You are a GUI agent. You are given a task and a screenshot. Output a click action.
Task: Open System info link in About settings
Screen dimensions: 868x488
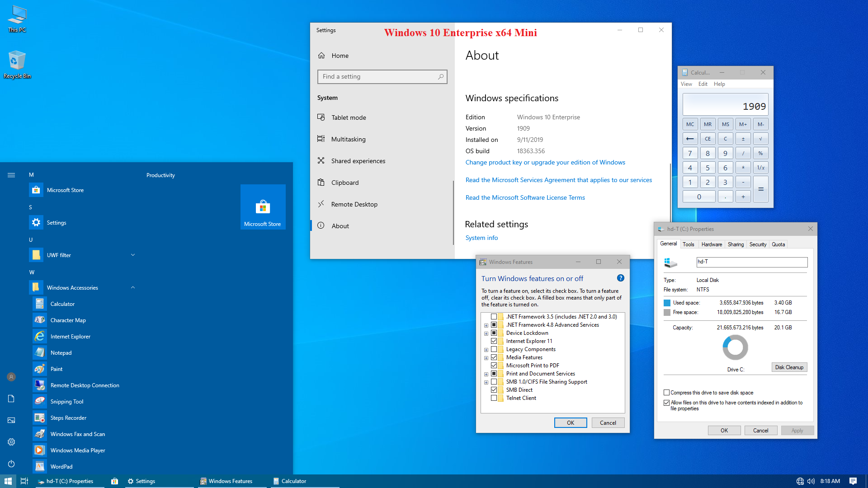[481, 238]
